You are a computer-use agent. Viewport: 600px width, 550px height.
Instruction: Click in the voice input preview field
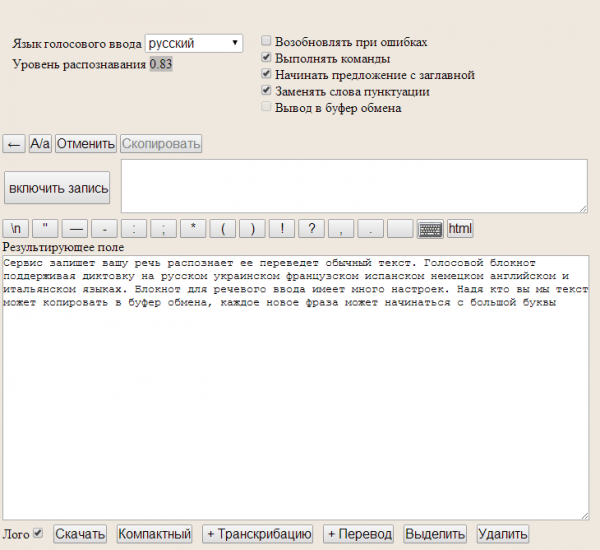point(354,186)
